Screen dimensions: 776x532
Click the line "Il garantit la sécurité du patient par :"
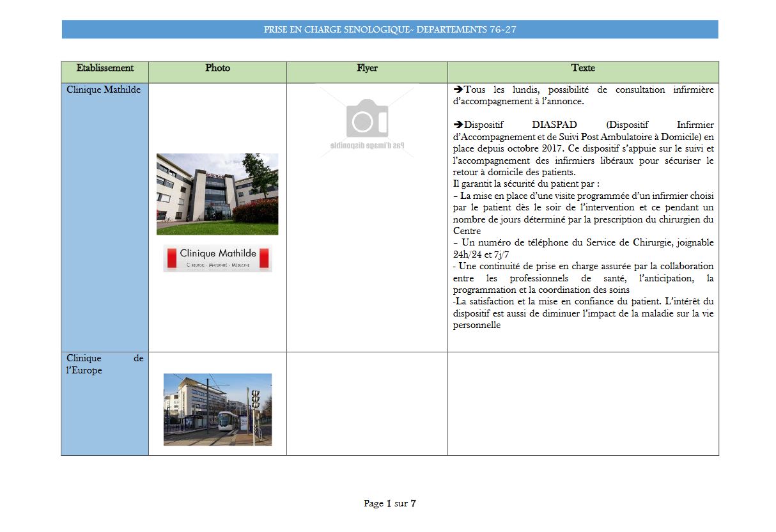click(x=526, y=184)
